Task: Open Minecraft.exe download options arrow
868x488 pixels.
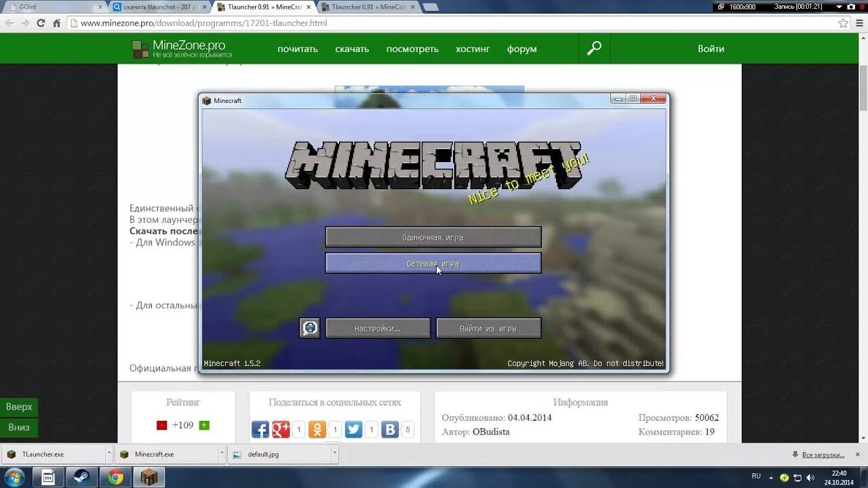Action: [222, 454]
